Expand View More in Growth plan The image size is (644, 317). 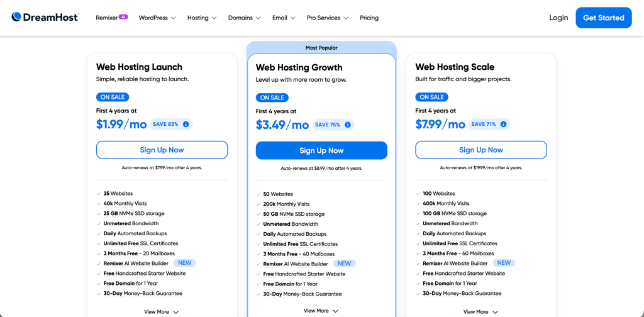pos(321,311)
